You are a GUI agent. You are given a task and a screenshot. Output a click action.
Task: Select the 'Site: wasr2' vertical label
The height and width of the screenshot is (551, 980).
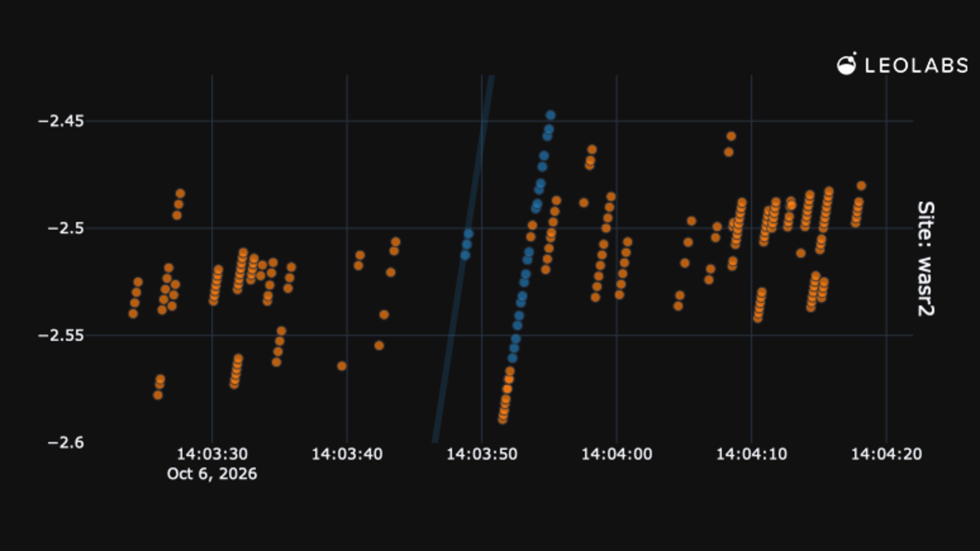pos(926,259)
